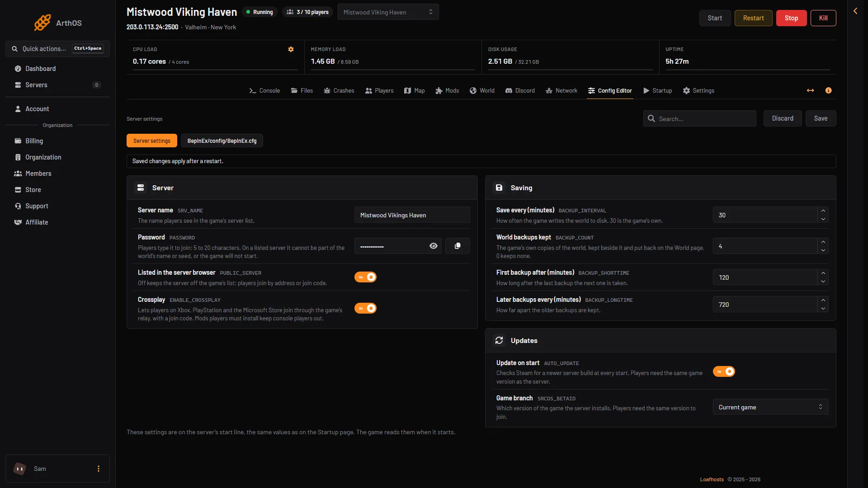Open the Startup tab
This screenshot has height=488, width=868.
pyautogui.click(x=658, y=91)
